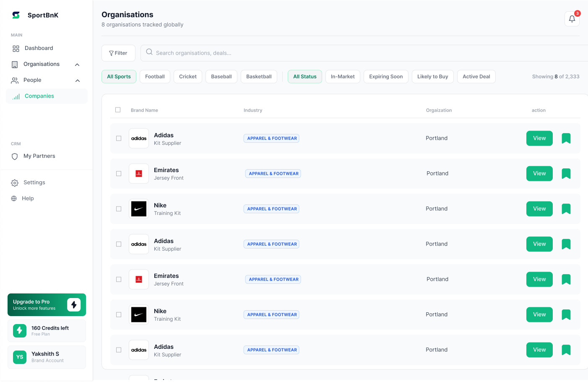
Task: Open notifications bell with red badge
Action: coord(572,18)
